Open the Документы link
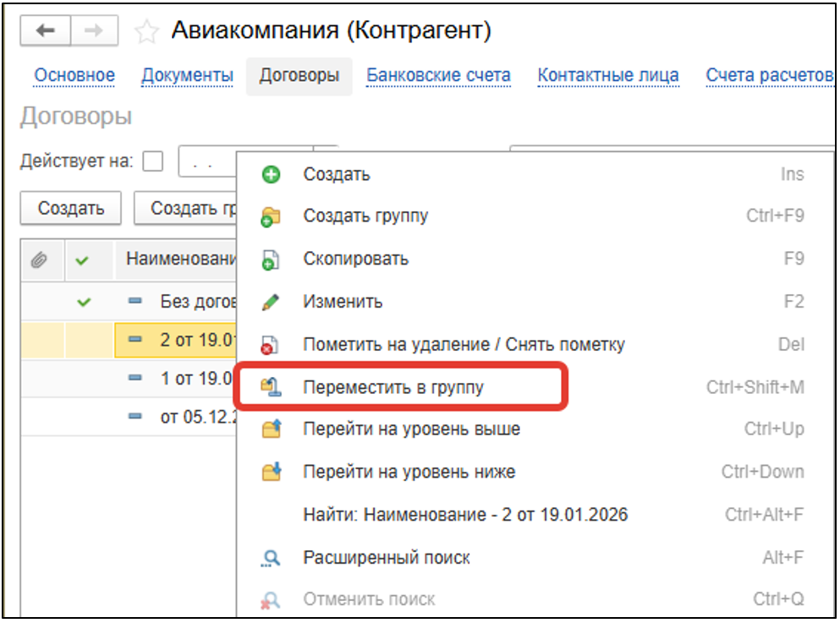The width and height of the screenshot is (840, 623). coord(187,75)
